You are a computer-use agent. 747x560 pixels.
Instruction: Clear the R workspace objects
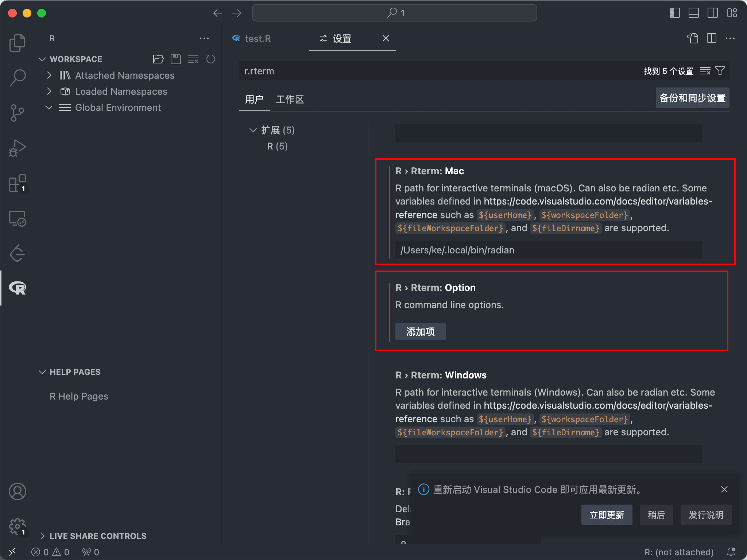coord(193,59)
